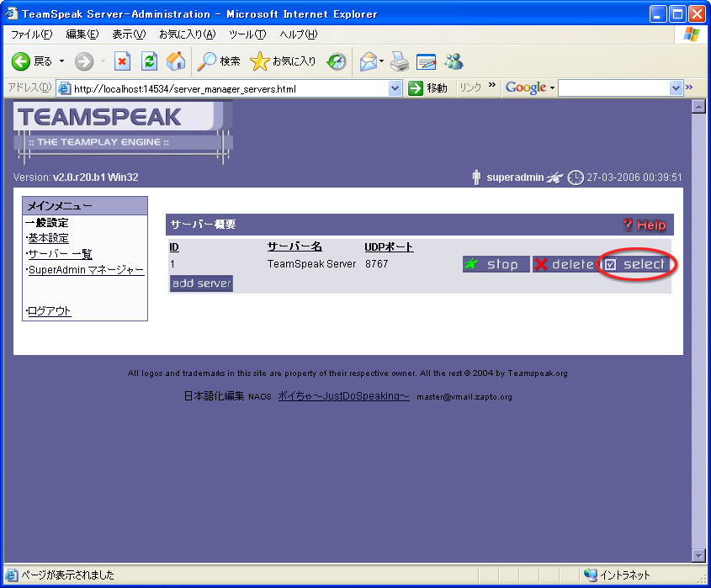Click the ログアウト link

pyautogui.click(x=49, y=311)
